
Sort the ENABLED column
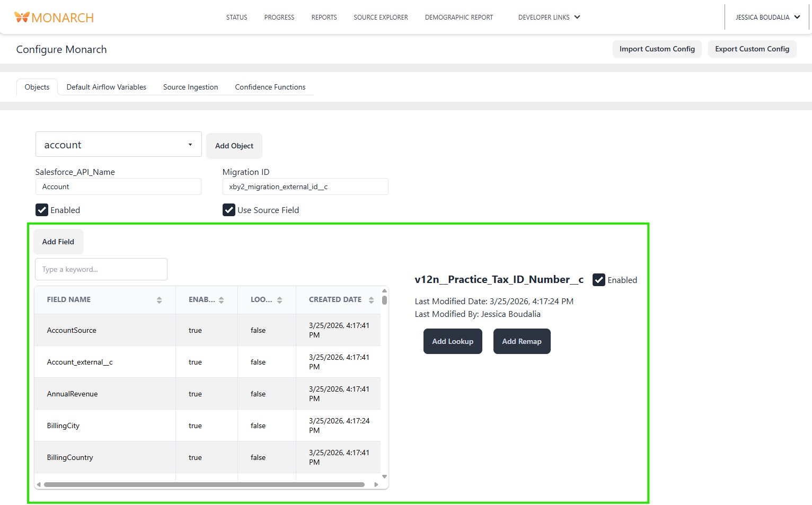[221, 299]
